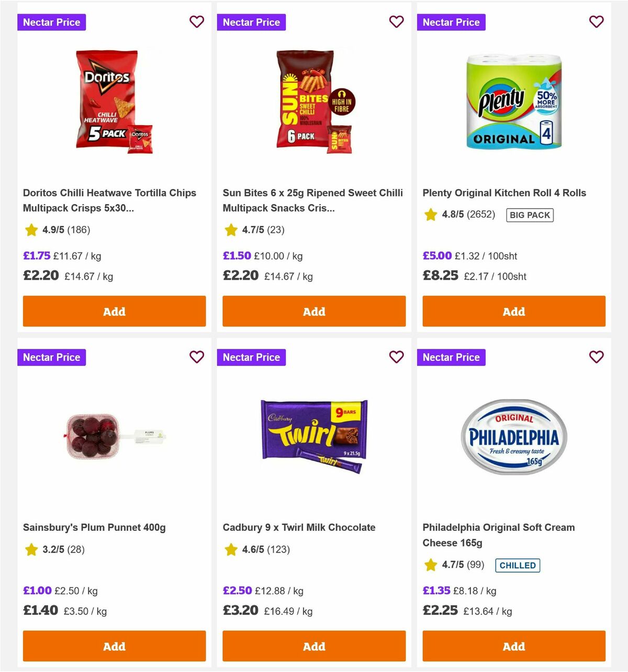Favourite the Sun Bites Sweet Chilli multipack

coord(397,22)
